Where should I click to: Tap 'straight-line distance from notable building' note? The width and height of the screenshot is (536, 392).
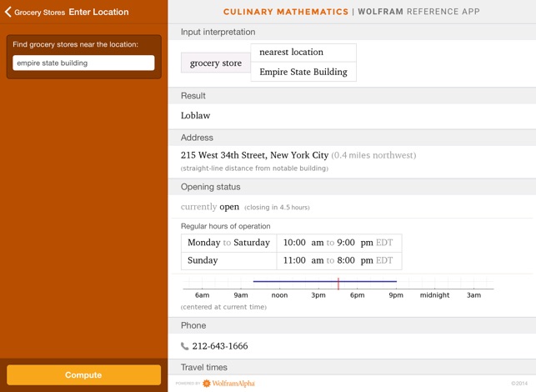[x=255, y=168]
